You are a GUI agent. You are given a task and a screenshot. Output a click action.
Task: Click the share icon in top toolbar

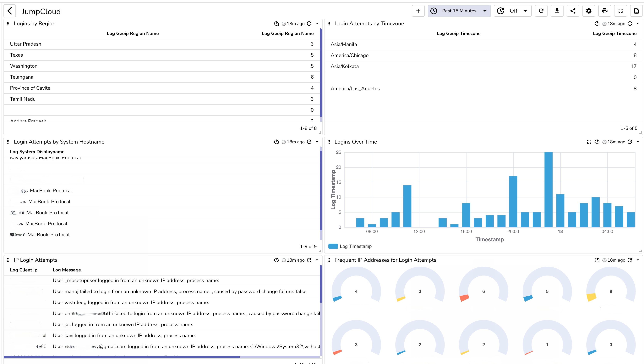click(x=573, y=11)
